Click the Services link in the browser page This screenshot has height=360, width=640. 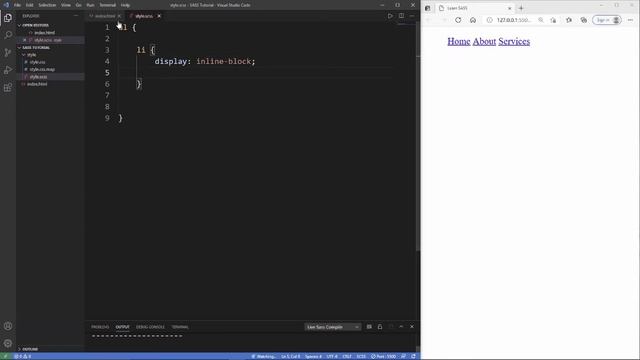coord(514,42)
